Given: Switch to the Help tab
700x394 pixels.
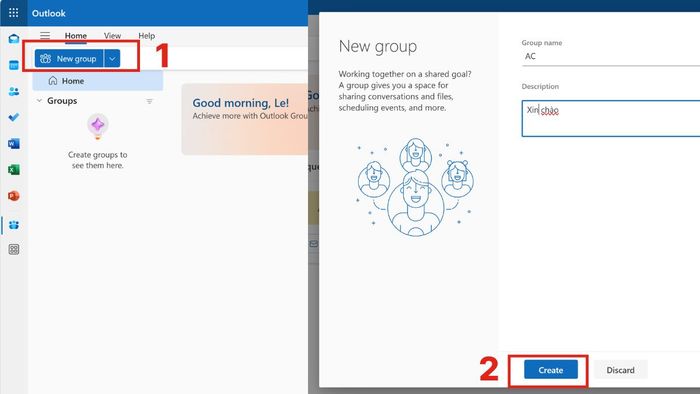Looking at the screenshot, I should coord(146,36).
